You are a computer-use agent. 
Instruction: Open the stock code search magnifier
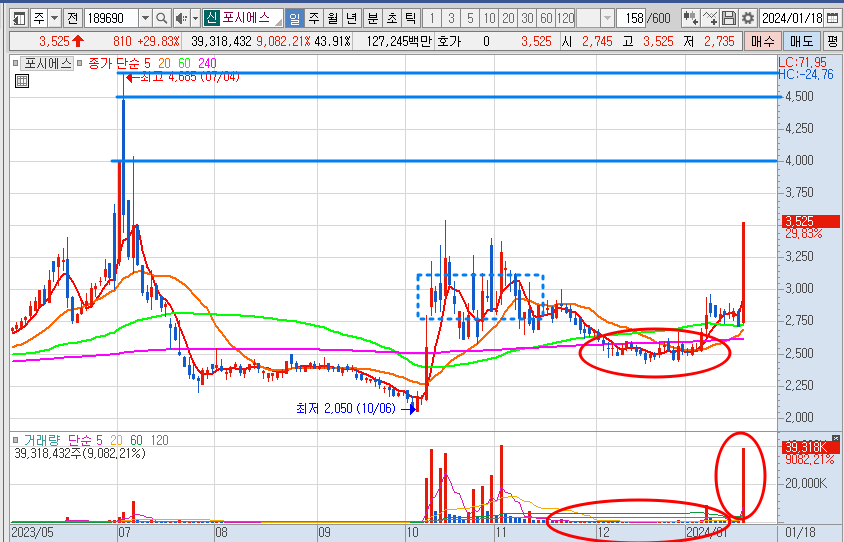coord(161,18)
